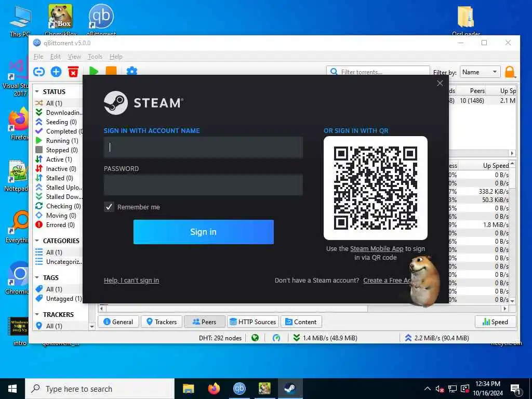This screenshot has width=532, height=399.
Task: Click the Sign in button
Action: (203, 232)
